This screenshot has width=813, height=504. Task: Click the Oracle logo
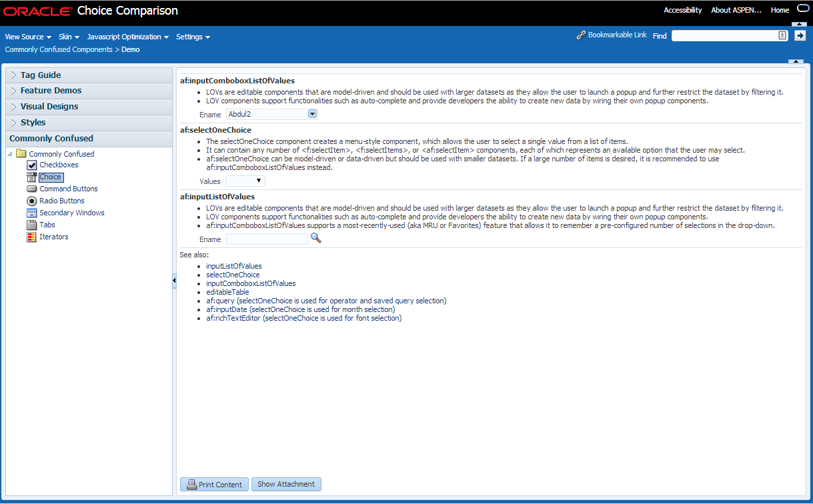[37, 11]
